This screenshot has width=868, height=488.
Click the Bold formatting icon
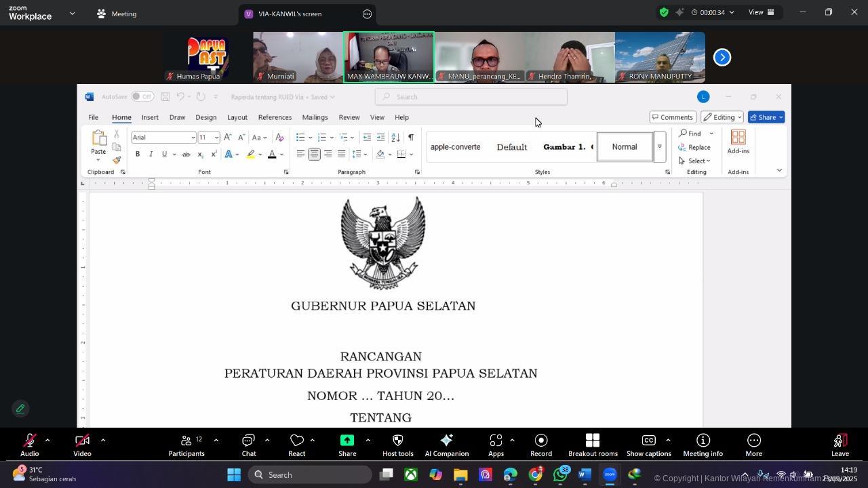tap(138, 155)
